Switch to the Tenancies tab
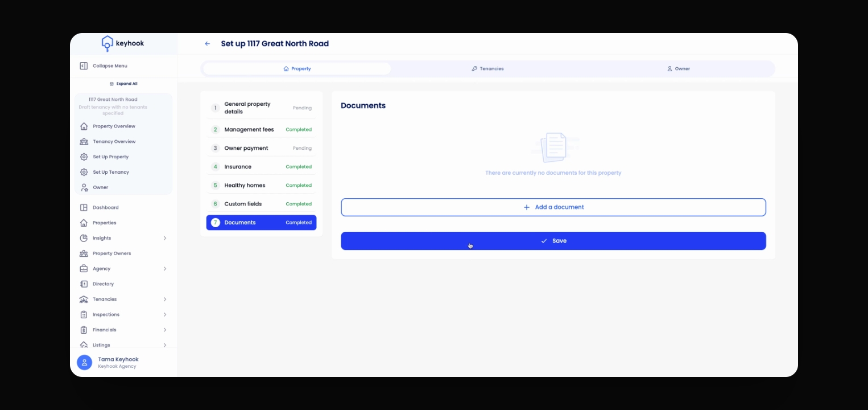 pyautogui.click(x=487, y=69)
